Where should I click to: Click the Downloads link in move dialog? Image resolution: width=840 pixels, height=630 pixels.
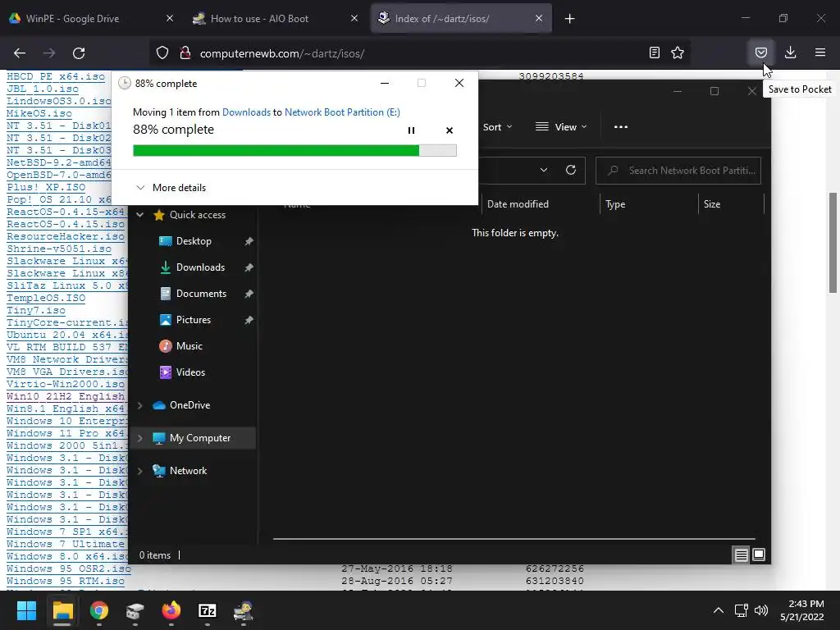[x=246, y=112]
